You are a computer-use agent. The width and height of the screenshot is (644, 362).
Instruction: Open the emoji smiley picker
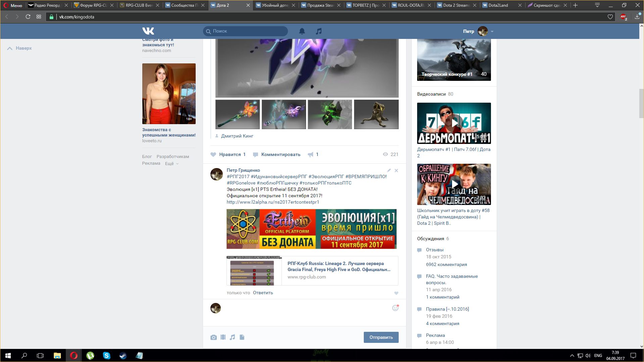click(395, 308)
